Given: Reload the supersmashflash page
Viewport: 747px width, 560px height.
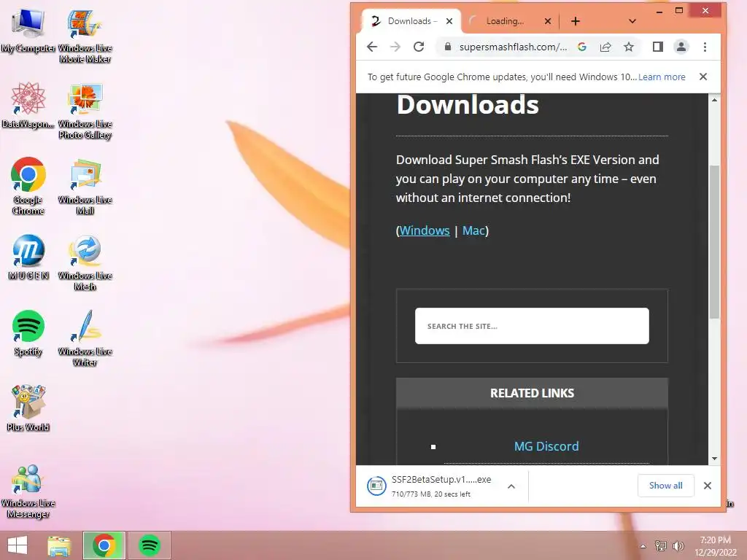Looking at the screenshot, I should (419, 47).
